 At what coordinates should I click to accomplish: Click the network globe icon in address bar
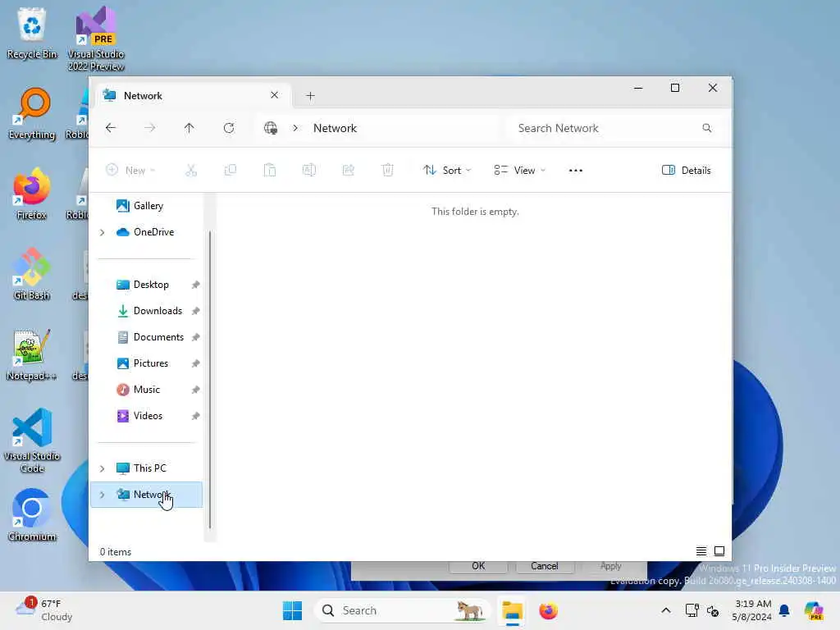coord(271,128)
